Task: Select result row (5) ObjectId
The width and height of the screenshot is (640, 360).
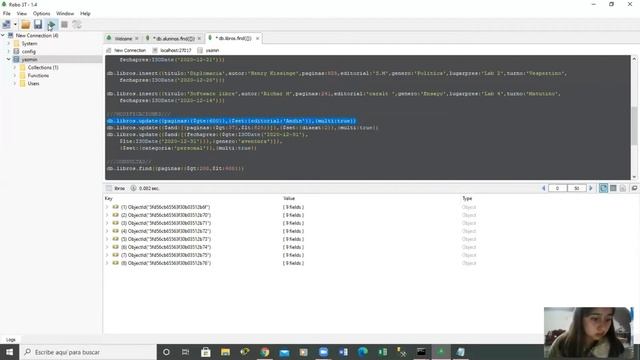Action: point(166,239)
